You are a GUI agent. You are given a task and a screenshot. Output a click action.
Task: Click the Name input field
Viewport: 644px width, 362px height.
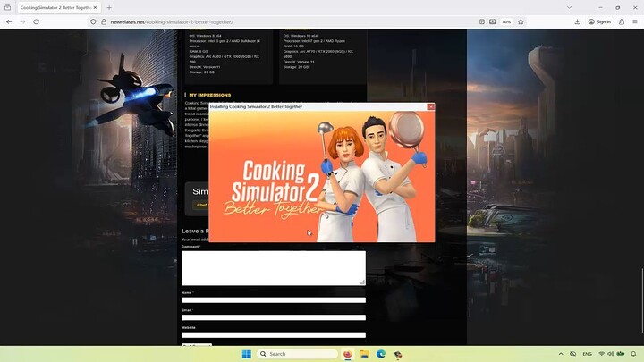[274, 300]
